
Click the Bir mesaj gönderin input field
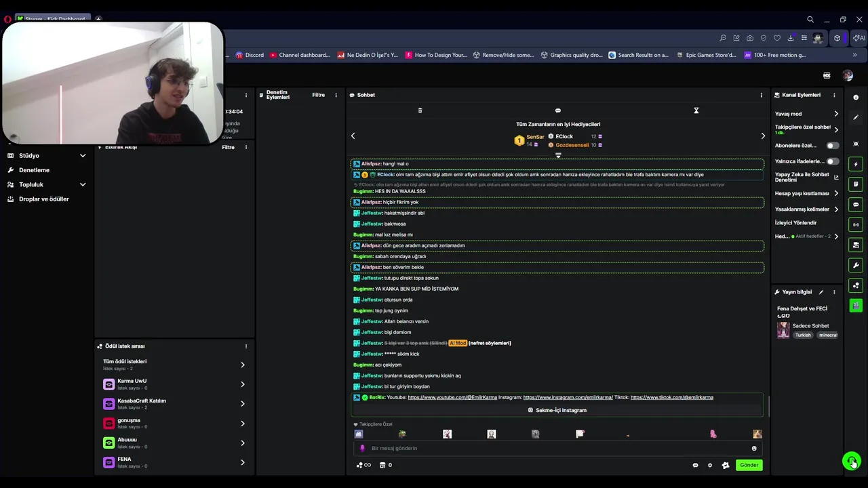[557, 448]
